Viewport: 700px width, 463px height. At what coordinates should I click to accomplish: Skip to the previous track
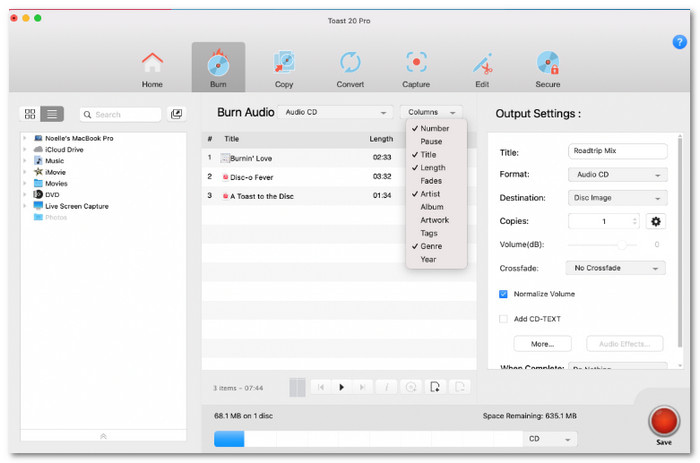321,387
